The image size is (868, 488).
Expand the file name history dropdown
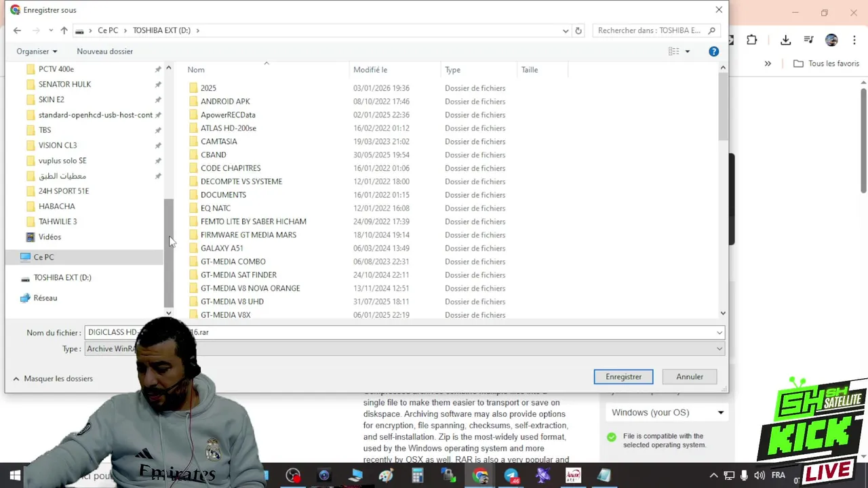tap(719, 333)
